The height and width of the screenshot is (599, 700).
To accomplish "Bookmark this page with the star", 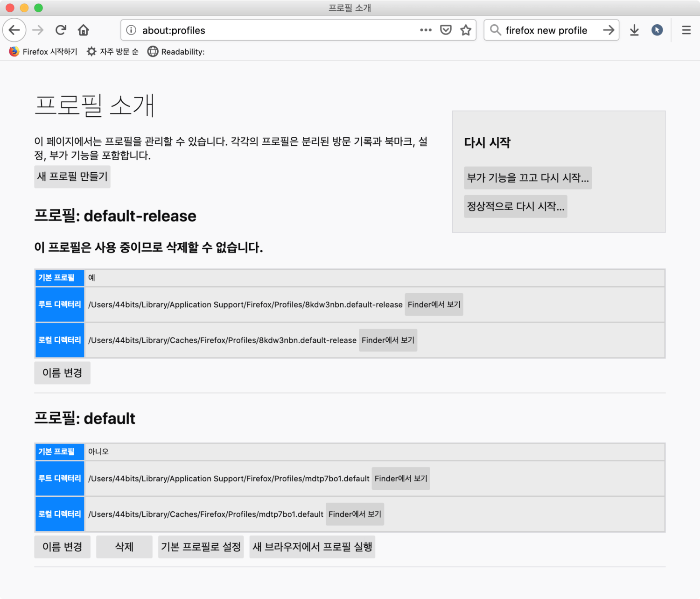I will click(x=466, y=30).
